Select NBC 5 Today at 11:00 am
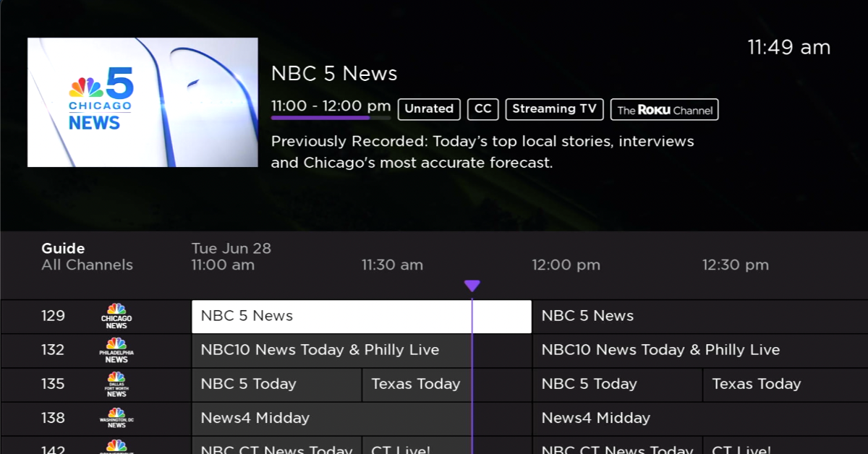868x454 pixels. 276,385
